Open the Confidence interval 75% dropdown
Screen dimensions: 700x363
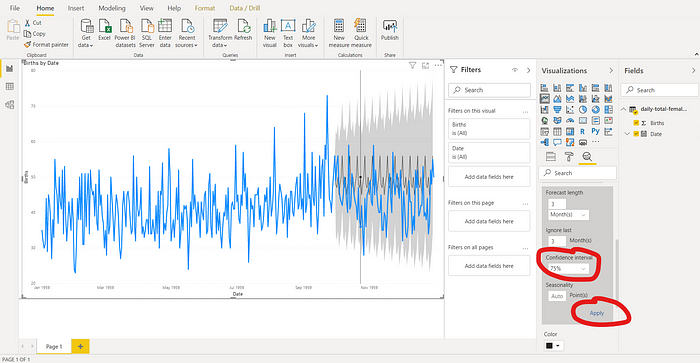tap(568, 269)
